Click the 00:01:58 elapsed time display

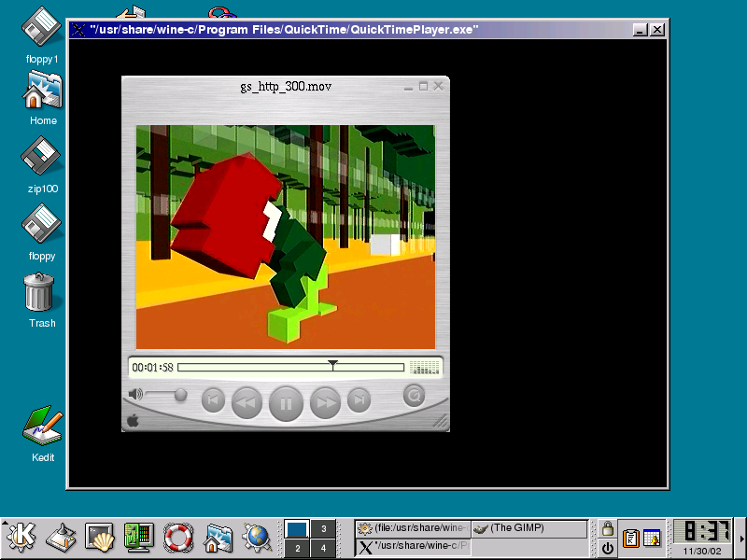click(x=152, y=367)
